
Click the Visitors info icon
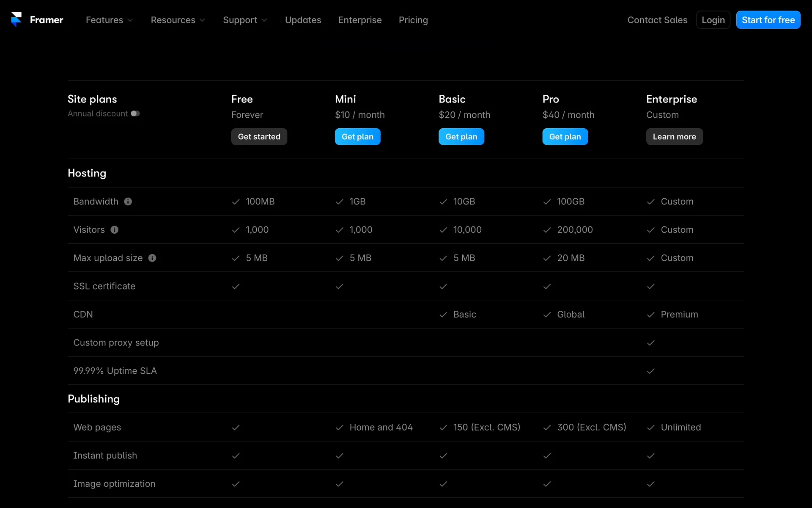pyautogui.click(x=115, y=230)
